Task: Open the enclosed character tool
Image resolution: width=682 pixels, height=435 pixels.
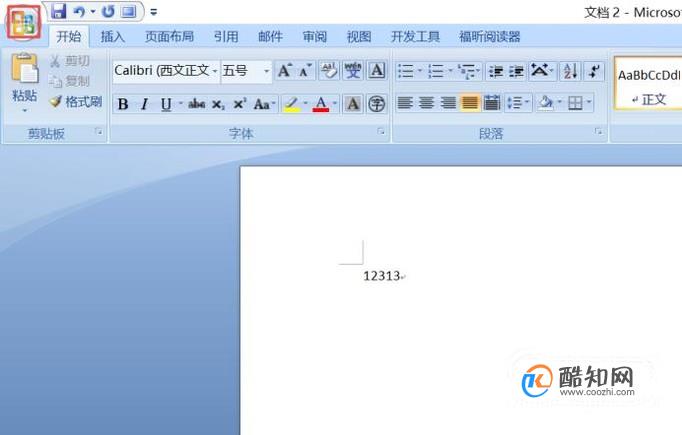Action: pos(377,104)
